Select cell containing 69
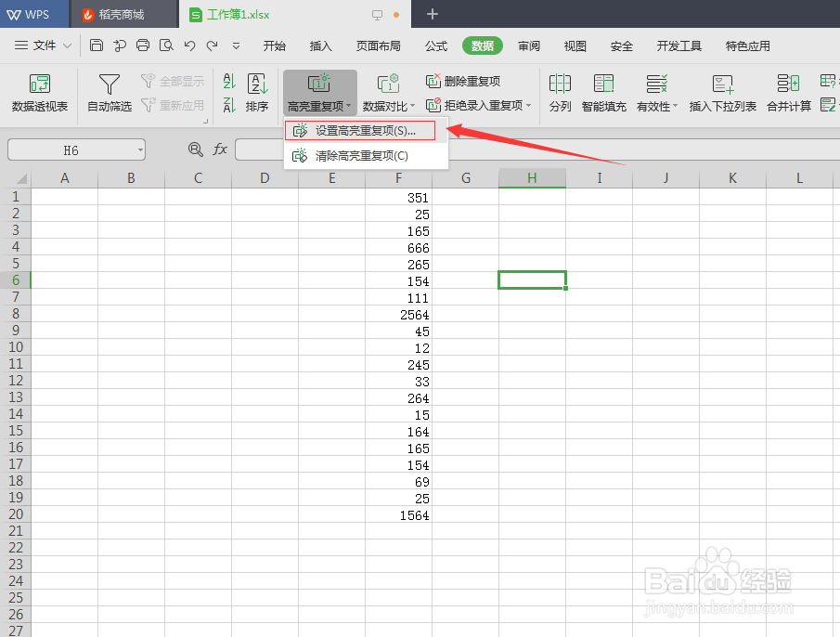 398,481
